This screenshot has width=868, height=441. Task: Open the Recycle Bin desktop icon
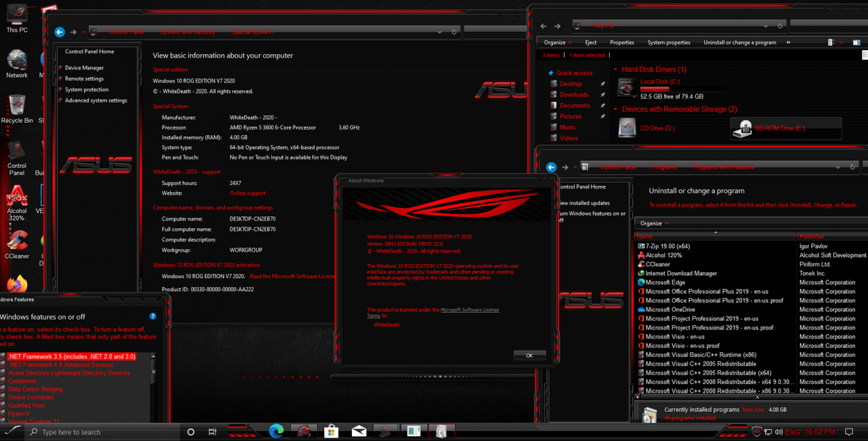[17, 109]
